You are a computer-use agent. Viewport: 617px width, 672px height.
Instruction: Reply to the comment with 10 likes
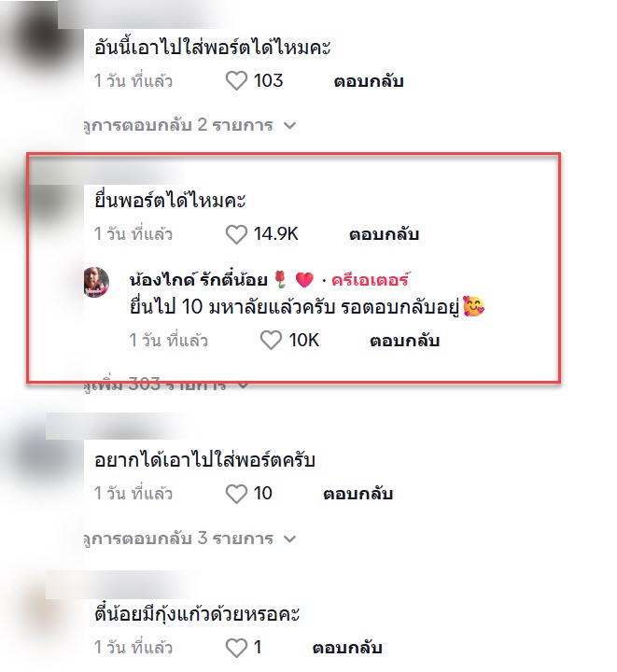pyautogui.click(x=358, y=494)
